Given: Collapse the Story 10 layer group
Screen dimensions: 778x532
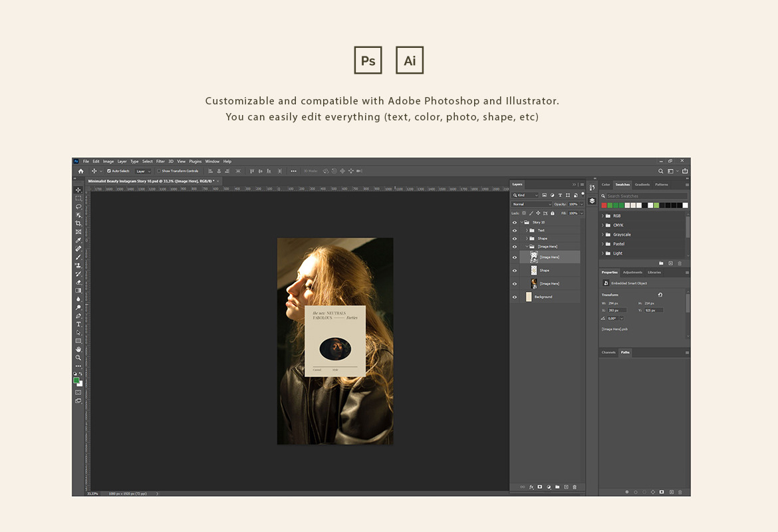Looking at the screenshot, I should coord(522,222).
